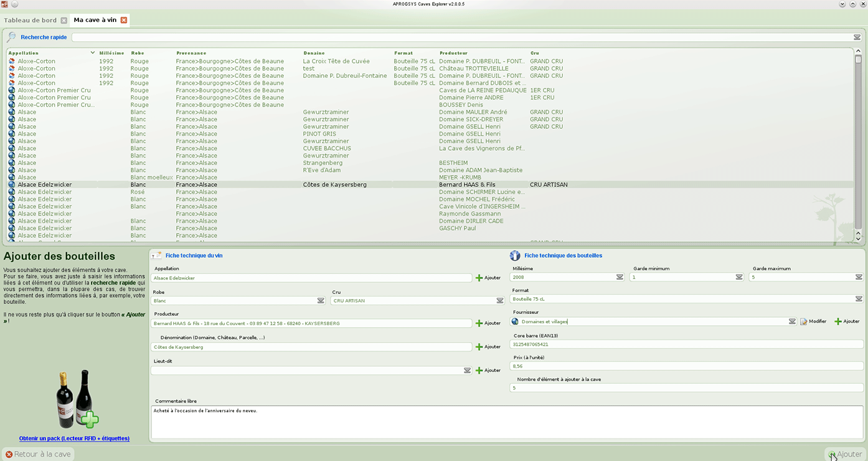Sort by the Domaine column header
The width and height of the screenshot is (868, 461).
(x=314, y=53)
